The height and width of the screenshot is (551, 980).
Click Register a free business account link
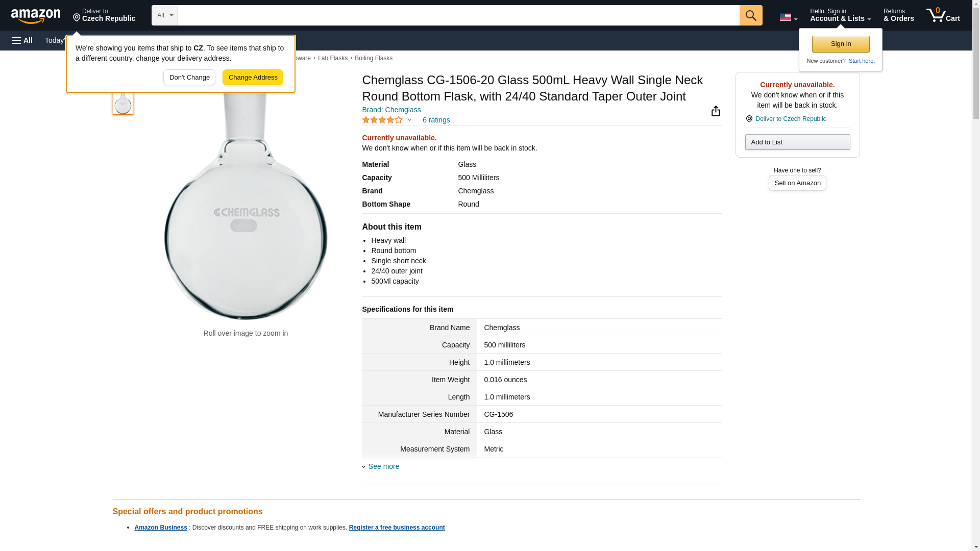pos(397,528)
